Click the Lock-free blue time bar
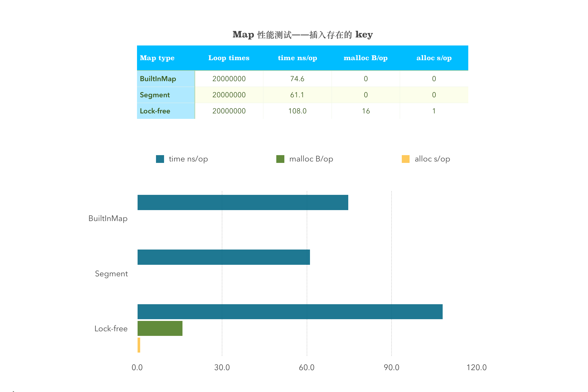This screenshot has width=588, height=392. coord(290,312)
